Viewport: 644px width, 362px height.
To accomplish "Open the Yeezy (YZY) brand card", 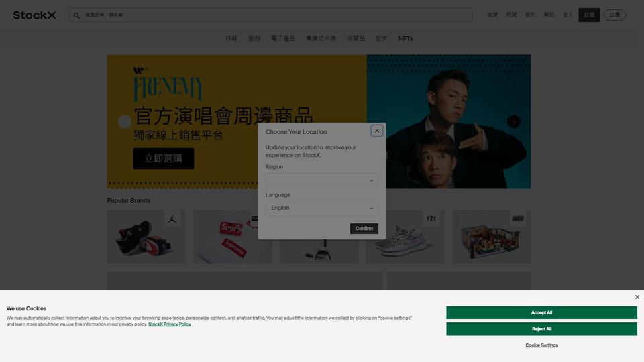I will coord(405,237).
